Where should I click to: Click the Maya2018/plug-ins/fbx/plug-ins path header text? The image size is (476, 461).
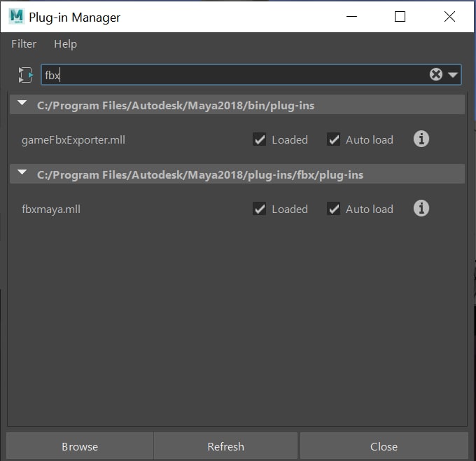tap(200, 175)
